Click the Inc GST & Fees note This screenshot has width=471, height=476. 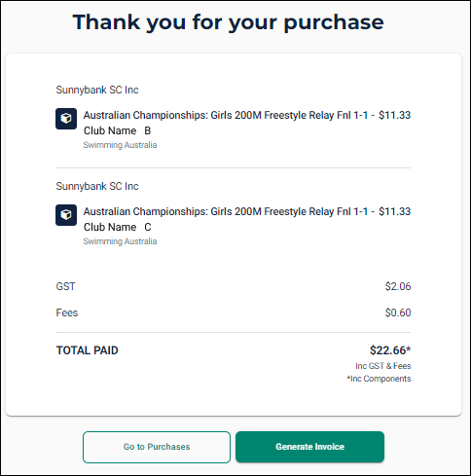pos(383,366)
